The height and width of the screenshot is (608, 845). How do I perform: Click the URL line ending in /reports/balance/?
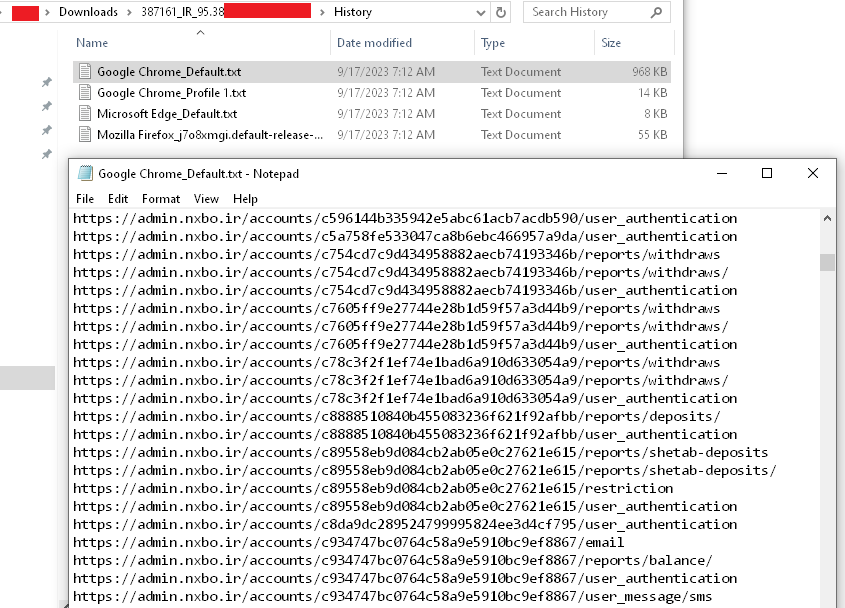click(x=393, y=561)
